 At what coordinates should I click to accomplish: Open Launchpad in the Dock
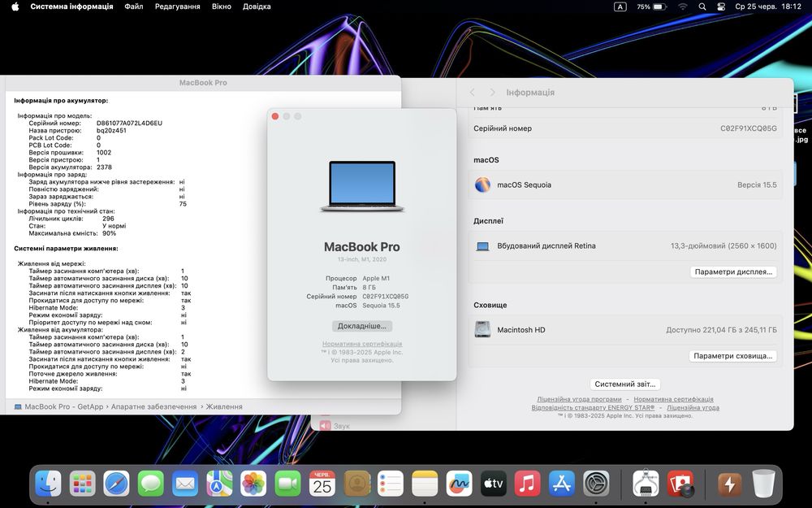[82, 484]
